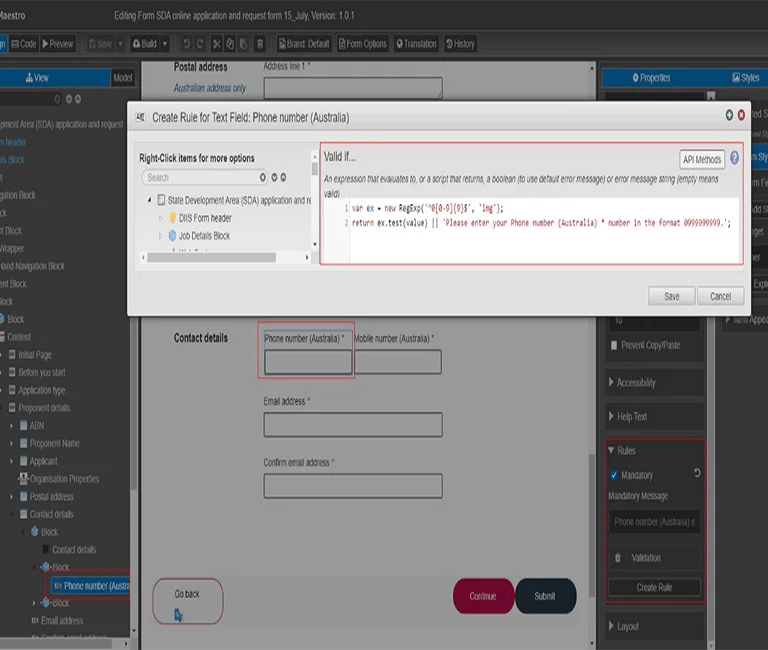Click the Build toolbar button
768x650 pixels.
click(x=144, y=44)
